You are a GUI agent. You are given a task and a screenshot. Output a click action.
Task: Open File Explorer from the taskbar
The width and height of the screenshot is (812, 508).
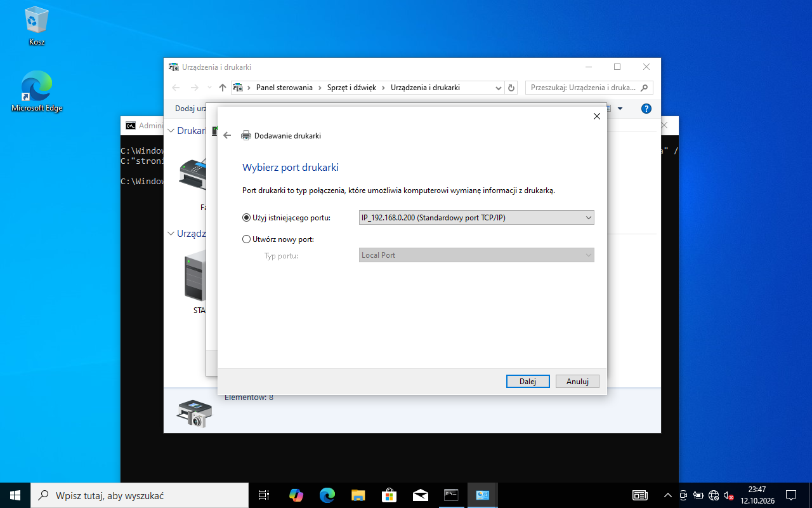coord(358,495)
